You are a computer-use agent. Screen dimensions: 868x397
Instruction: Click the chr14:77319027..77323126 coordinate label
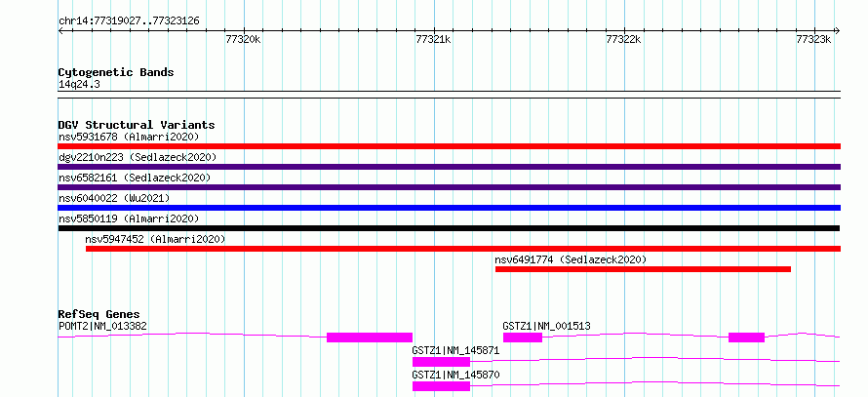(129, 21)
